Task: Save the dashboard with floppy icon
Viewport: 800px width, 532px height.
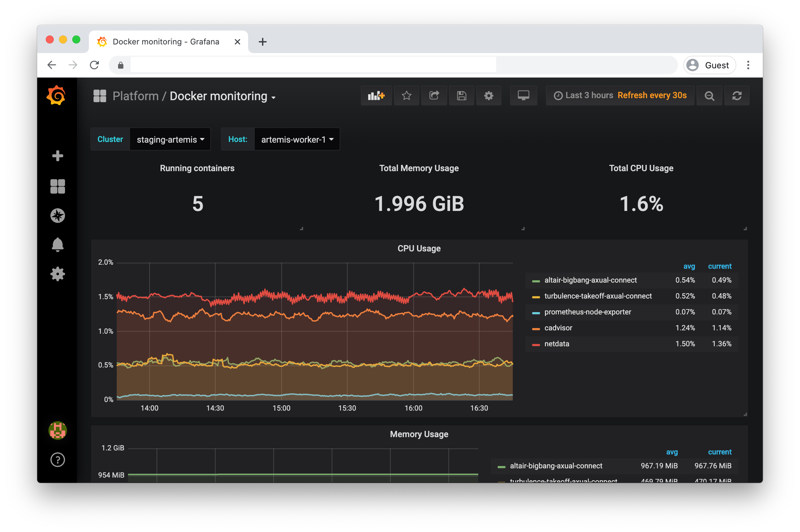Action: click(x=461, y=96)
